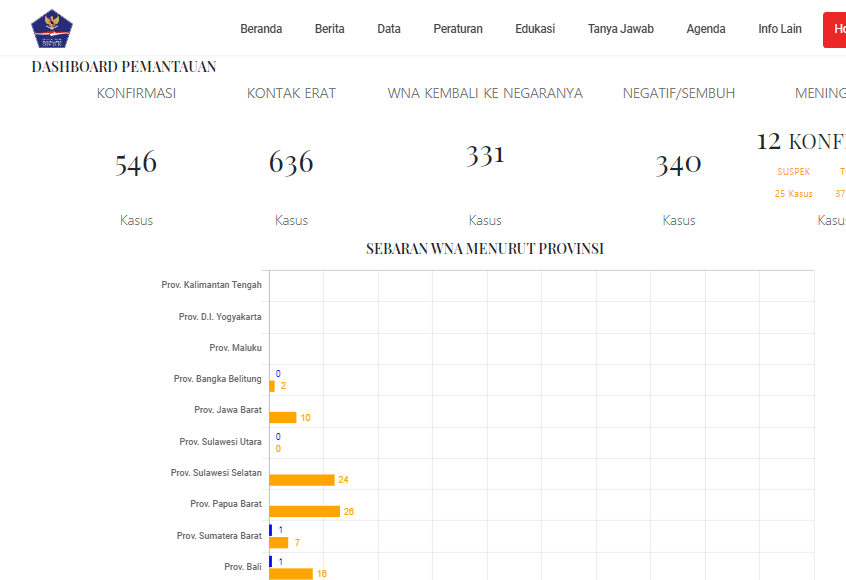The height and width of the screenshot is (580, 846).
Task: Click the garuda site logo
Action: click(x=53, y=29)
